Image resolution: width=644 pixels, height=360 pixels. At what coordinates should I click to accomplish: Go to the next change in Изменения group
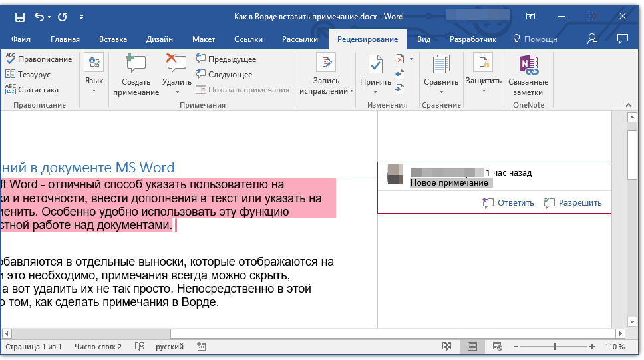[x=400, y=89]
